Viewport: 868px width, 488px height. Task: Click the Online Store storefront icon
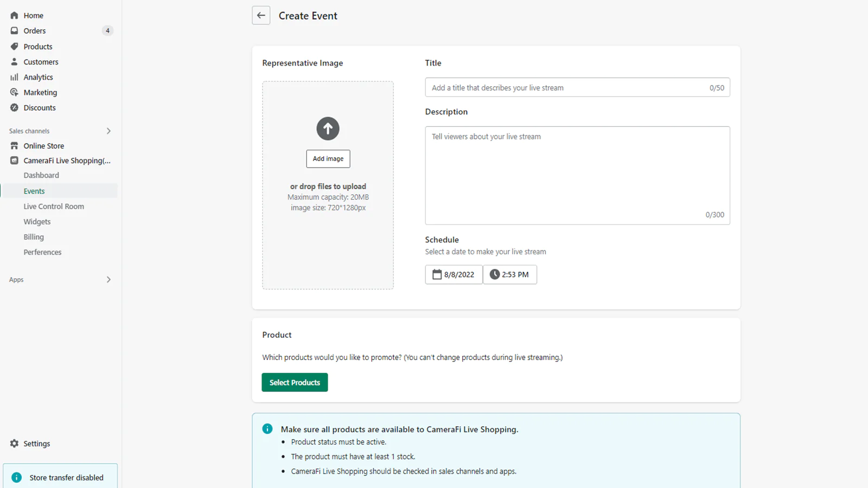pos(14,146)
